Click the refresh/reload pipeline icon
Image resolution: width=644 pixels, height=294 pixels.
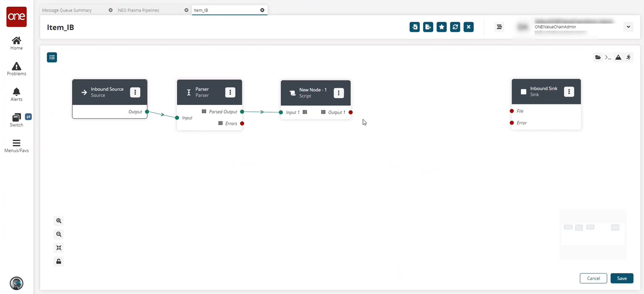455,27
